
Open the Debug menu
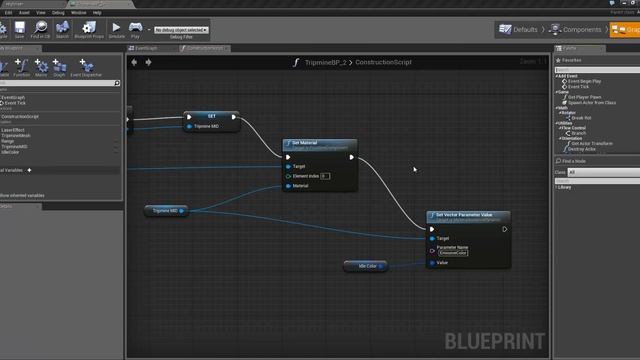[x=58, y=13]
